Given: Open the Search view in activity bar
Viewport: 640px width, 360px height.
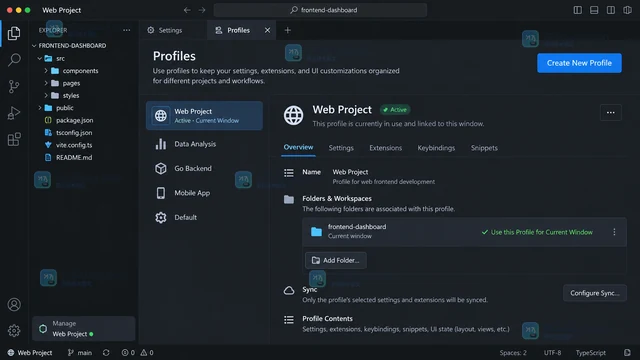Looking at the screenshot, I should pyautogui.click(x=14, y=60).
